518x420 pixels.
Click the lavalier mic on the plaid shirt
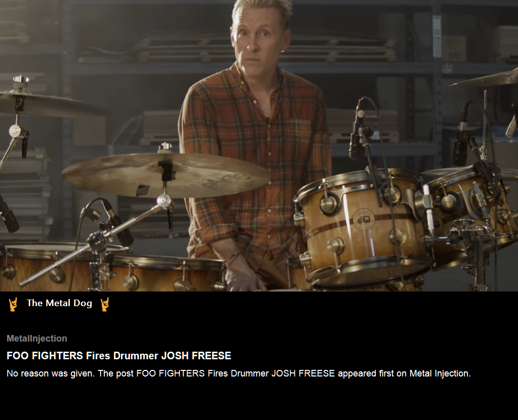[x=268, y=120]
